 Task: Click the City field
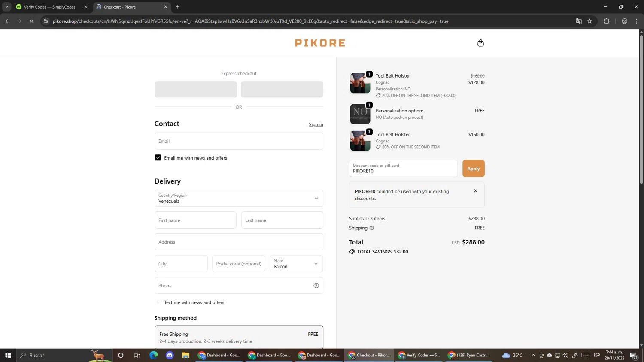181,264
